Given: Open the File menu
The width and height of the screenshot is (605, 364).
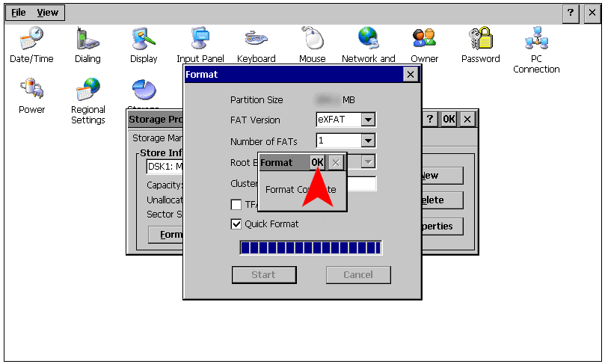Looking at the screenshot, I should pyautogui.click(x=19, y=13).
